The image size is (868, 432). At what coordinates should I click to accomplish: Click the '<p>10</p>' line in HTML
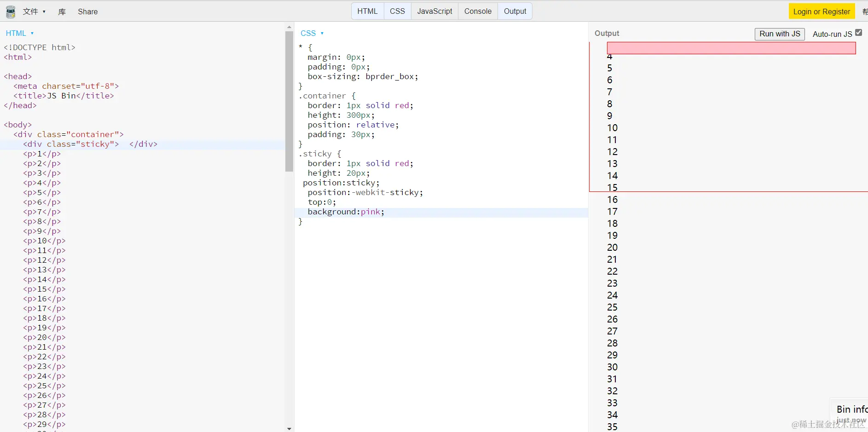44,241
